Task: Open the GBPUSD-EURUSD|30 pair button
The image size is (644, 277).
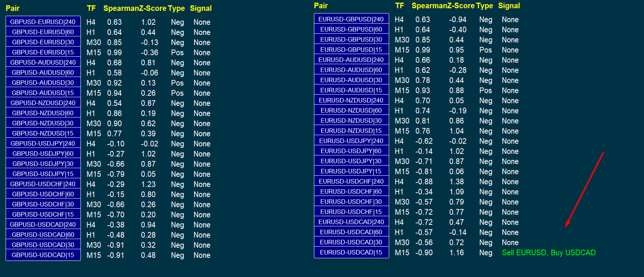Action: (43, 42)
